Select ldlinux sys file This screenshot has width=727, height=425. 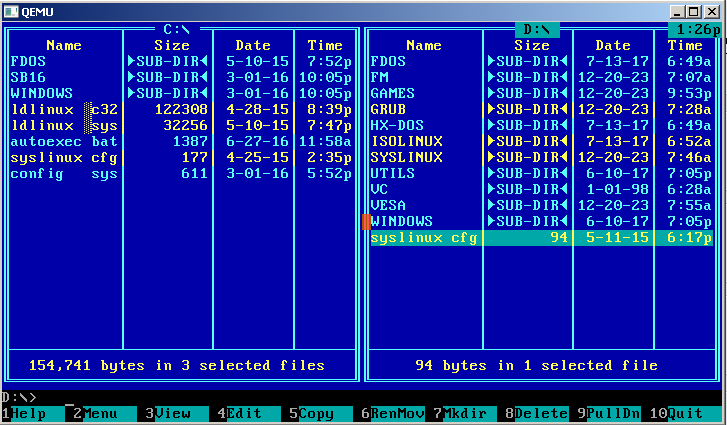(x=64, y=126)
